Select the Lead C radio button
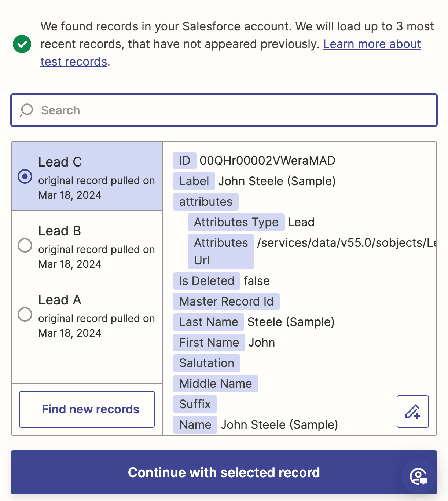This screenshot has height=501, width=448. click(x=25, y=176)
